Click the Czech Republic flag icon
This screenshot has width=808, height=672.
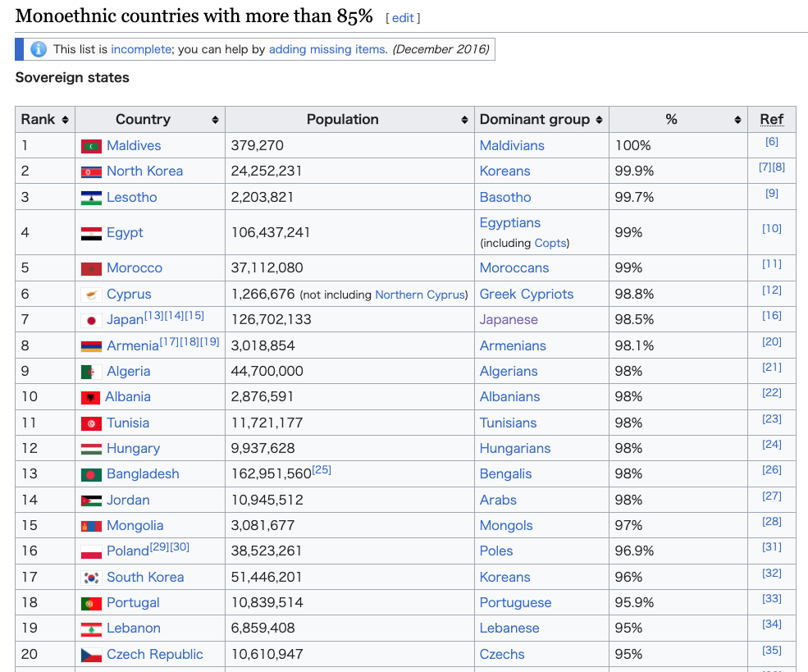91,655
